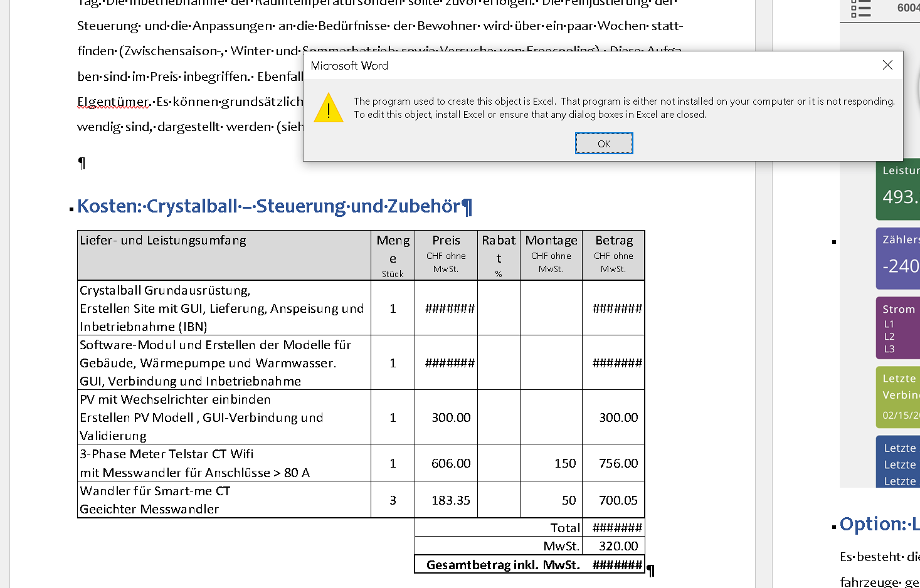Viewport: 920px width, 588px height.
Task: Click the 'PV mit Wechselrichter einbinden' cell
Action: coord(224,417)
